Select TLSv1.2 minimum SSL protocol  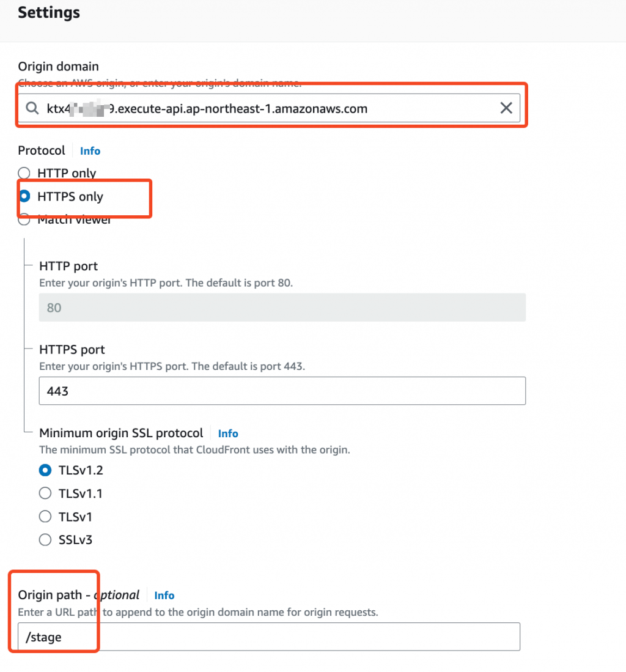45,470
